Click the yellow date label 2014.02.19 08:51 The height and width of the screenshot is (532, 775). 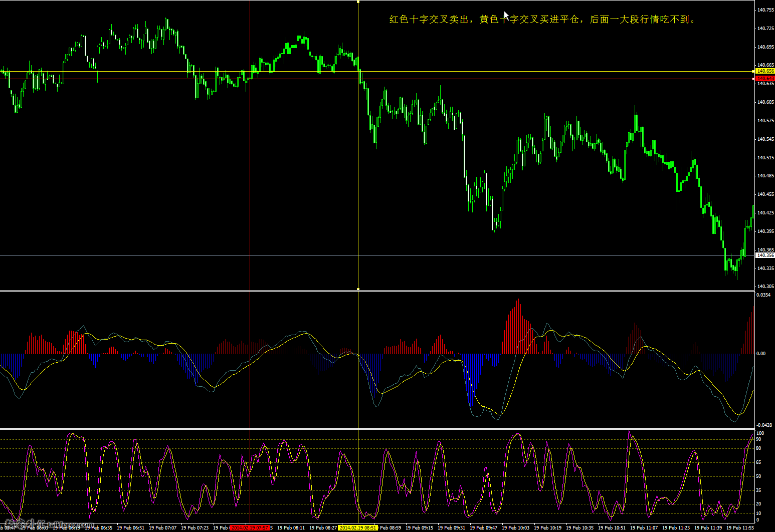[358, 527]
